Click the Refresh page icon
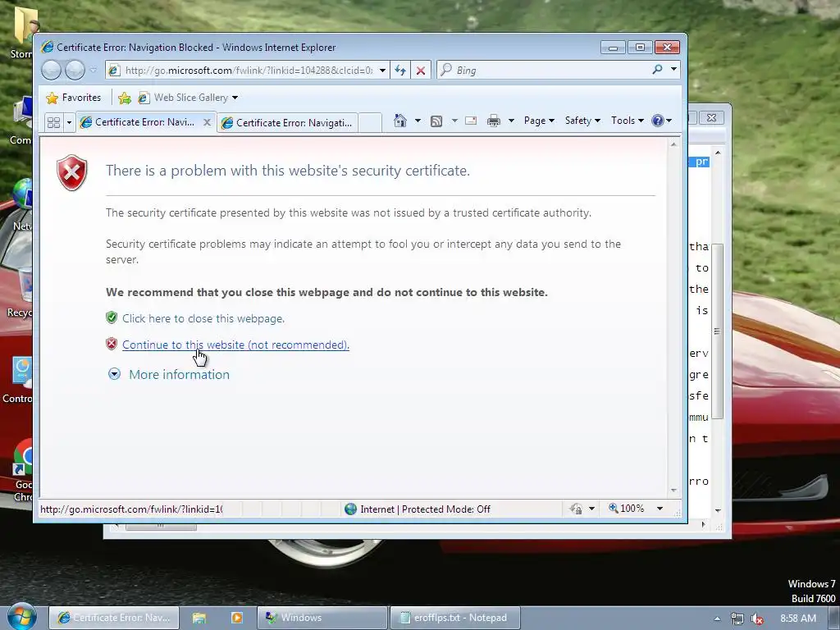The height and width of the screenshot is (630, 840). [x=400, y=71]
